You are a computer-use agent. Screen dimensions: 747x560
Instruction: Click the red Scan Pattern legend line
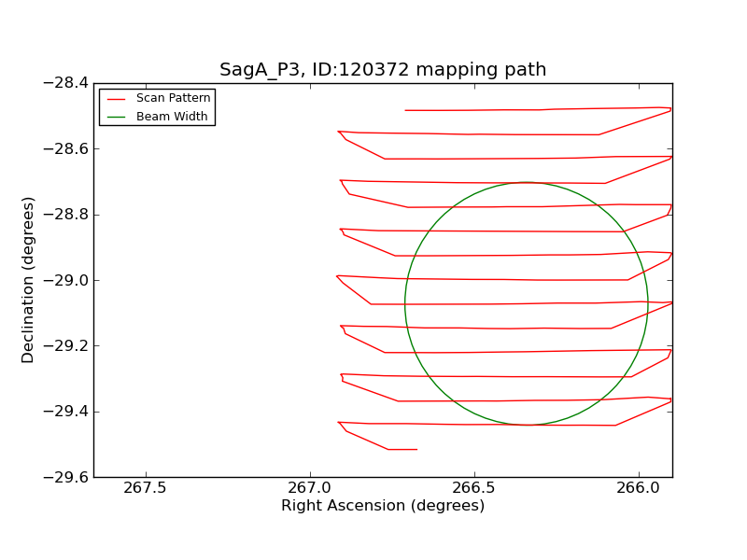coord(116,98)
